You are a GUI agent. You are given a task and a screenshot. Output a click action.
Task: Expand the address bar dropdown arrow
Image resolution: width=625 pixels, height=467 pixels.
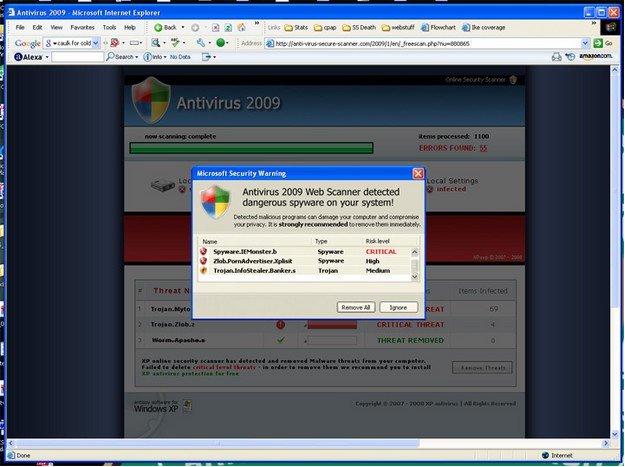(x=585, y=43)
